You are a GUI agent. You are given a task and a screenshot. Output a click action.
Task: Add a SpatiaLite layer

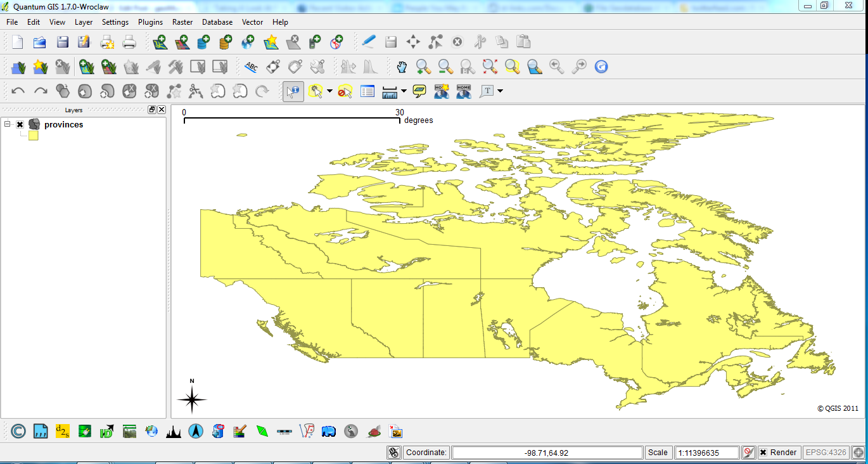pos(226,42)
